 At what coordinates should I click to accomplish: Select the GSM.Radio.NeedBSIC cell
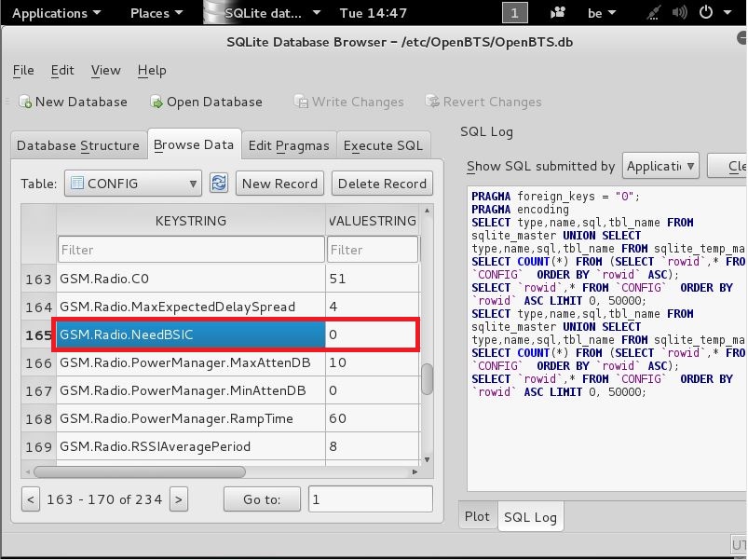[x=191, y=335]
